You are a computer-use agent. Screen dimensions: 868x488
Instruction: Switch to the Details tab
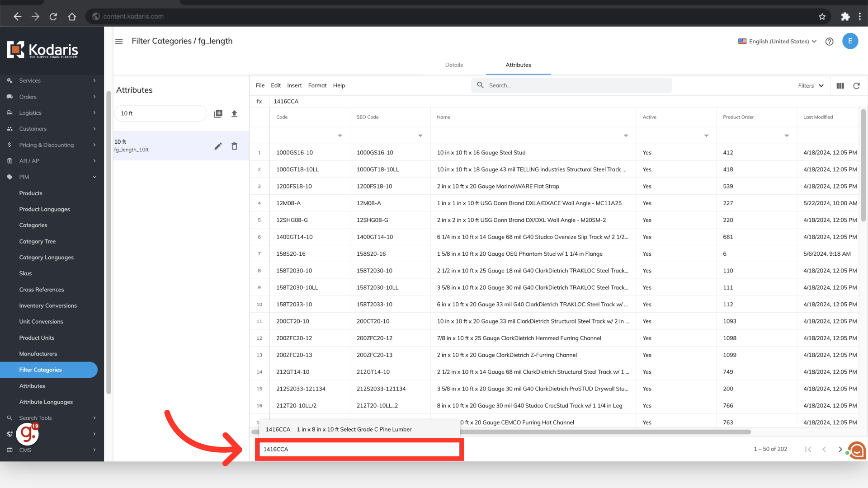click(x=453, y=65)
